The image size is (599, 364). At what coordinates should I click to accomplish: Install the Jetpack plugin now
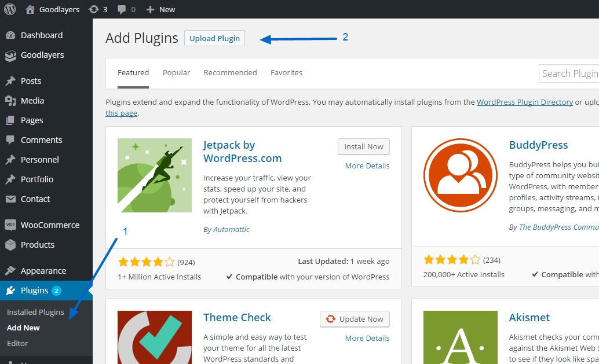click(x=363, y=147)
